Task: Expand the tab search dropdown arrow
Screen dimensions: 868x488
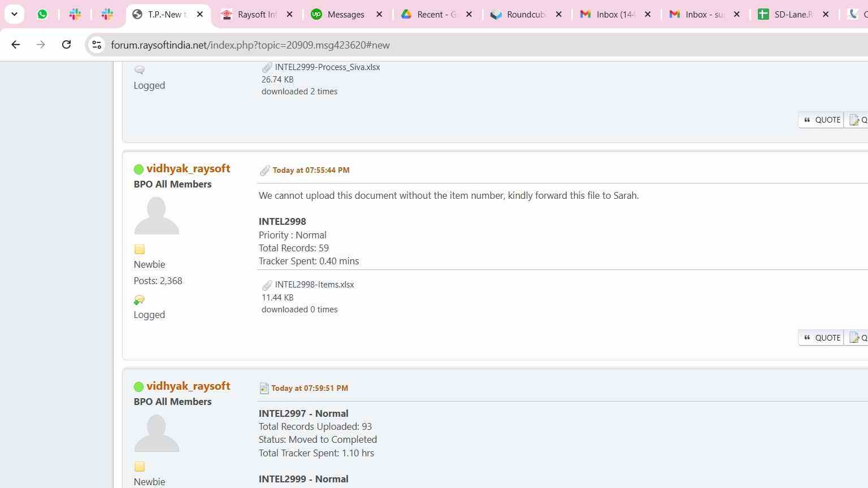Action: point(14,14)
